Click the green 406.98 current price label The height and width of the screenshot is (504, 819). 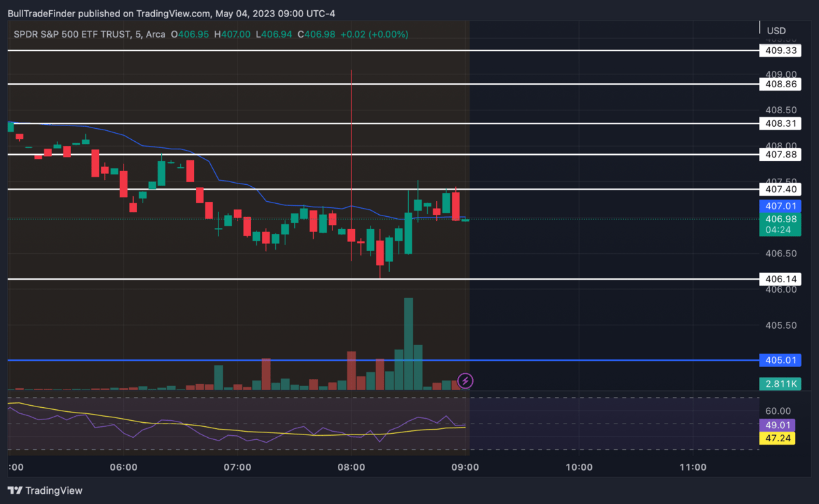(780, 219)
